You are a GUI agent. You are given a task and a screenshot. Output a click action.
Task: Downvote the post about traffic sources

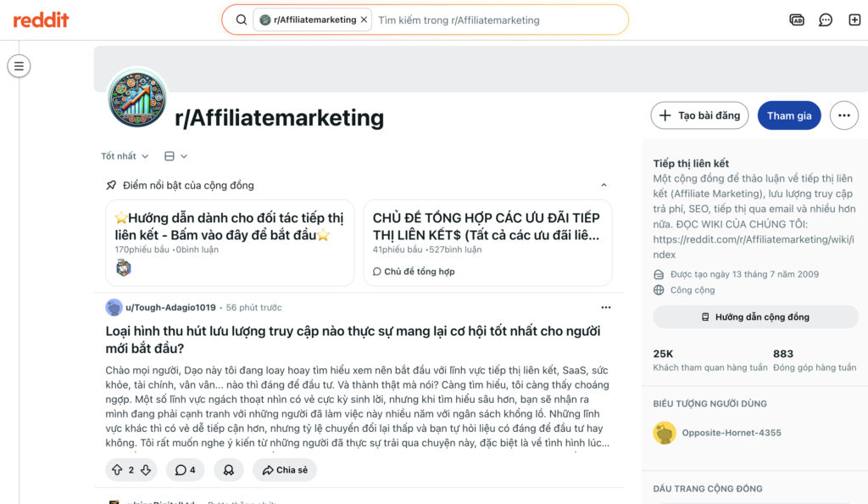pos(146,469)
